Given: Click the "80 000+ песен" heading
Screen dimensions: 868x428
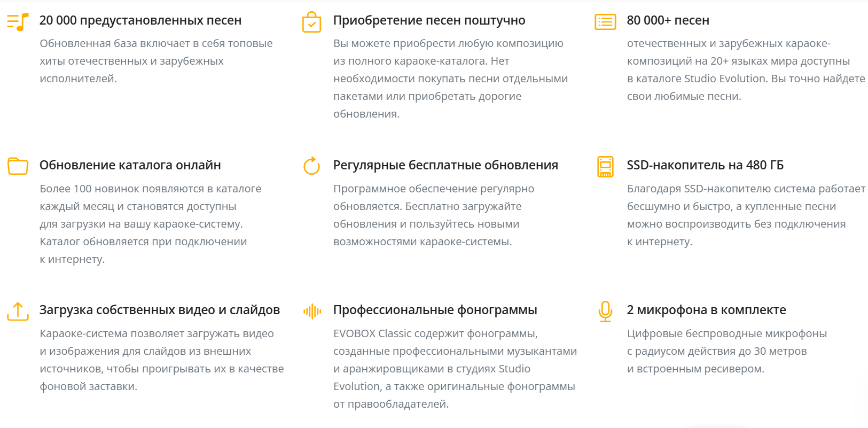Looking at the screenshot, I should coord(668,20).
